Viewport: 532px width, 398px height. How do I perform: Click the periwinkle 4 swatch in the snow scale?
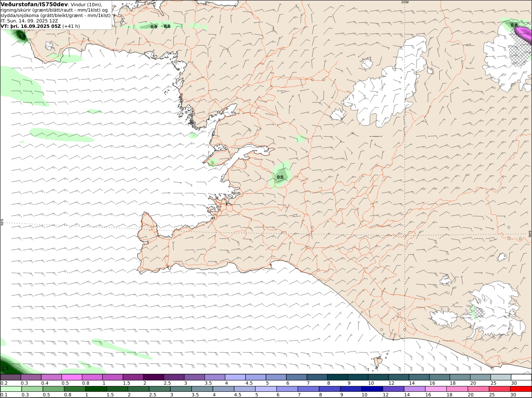235,377
